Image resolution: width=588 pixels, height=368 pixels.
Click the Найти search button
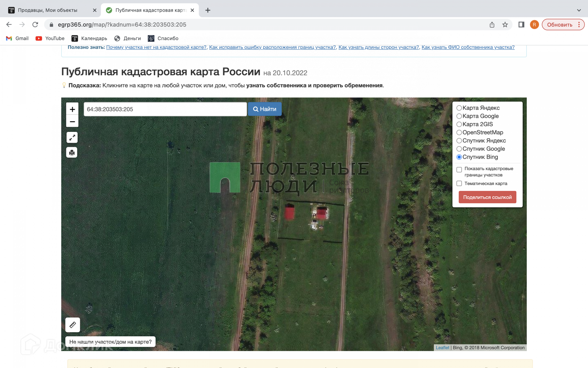tap(265, 109)
